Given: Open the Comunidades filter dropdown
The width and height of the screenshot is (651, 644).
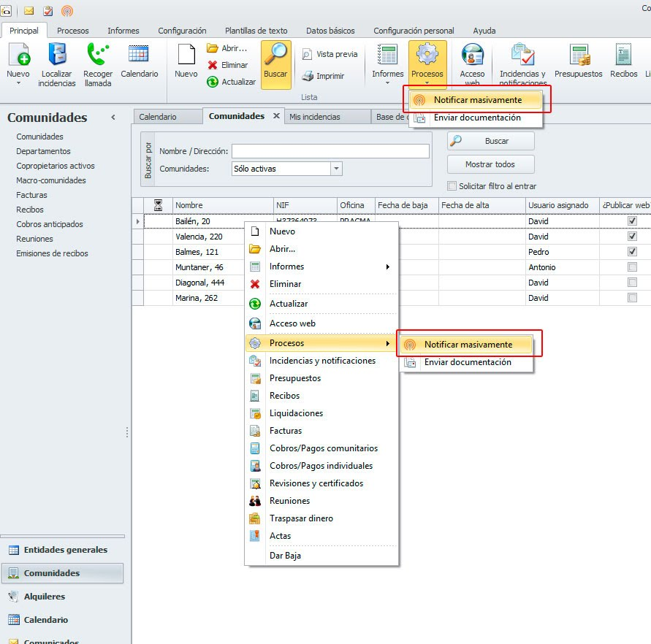Looking at the screenshot, I should tap(336, 169).
